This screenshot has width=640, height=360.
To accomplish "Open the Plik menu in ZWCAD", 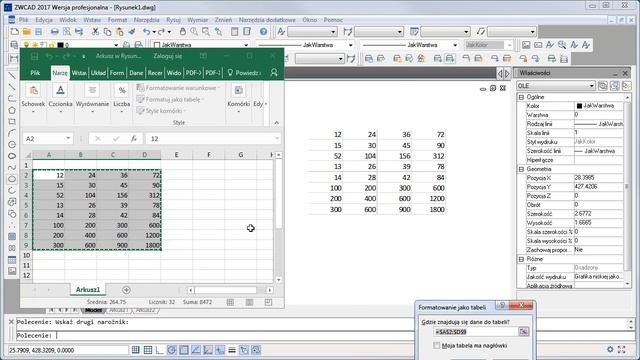I will coord(23,20).
